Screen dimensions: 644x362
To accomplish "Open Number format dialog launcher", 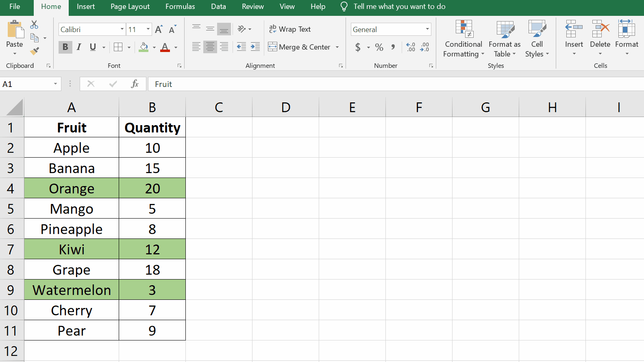I will tap(431, 65).
